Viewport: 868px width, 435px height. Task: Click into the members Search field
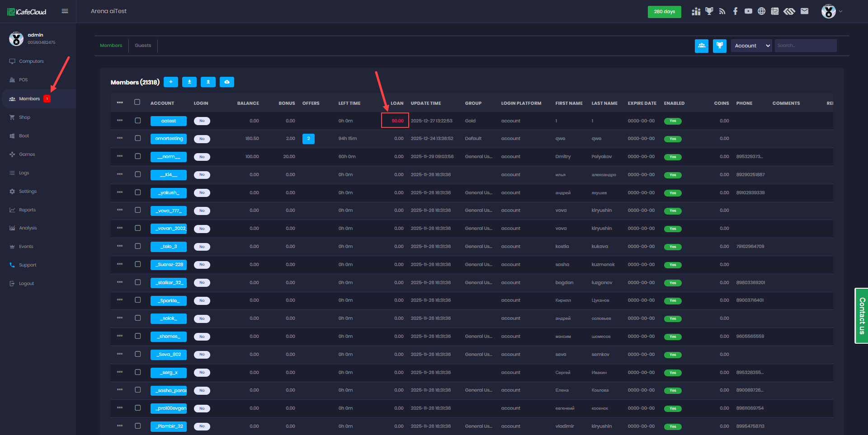(x=805, y=46)
